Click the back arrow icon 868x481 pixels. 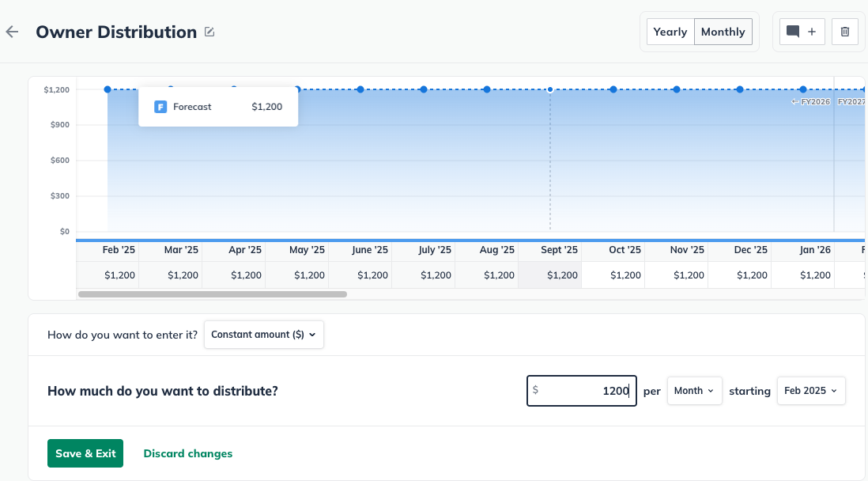click(12, 32)
